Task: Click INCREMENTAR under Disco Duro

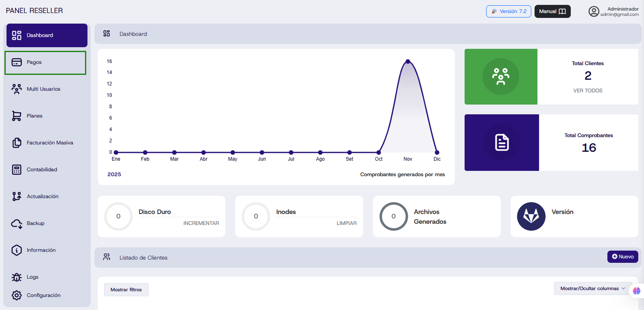Action: click(x=201, y=223)
